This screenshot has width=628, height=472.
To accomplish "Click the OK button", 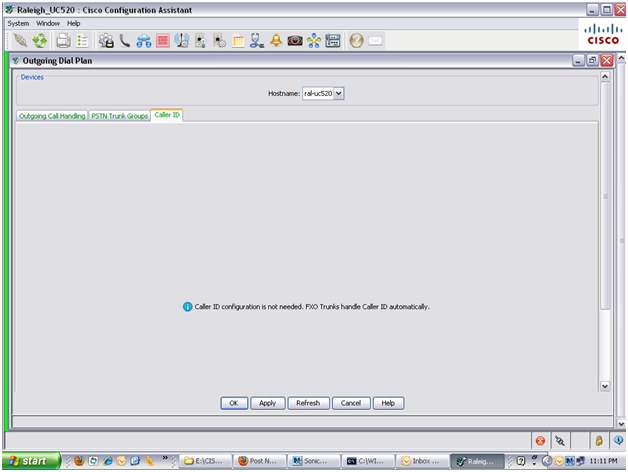I will point(234,403).
